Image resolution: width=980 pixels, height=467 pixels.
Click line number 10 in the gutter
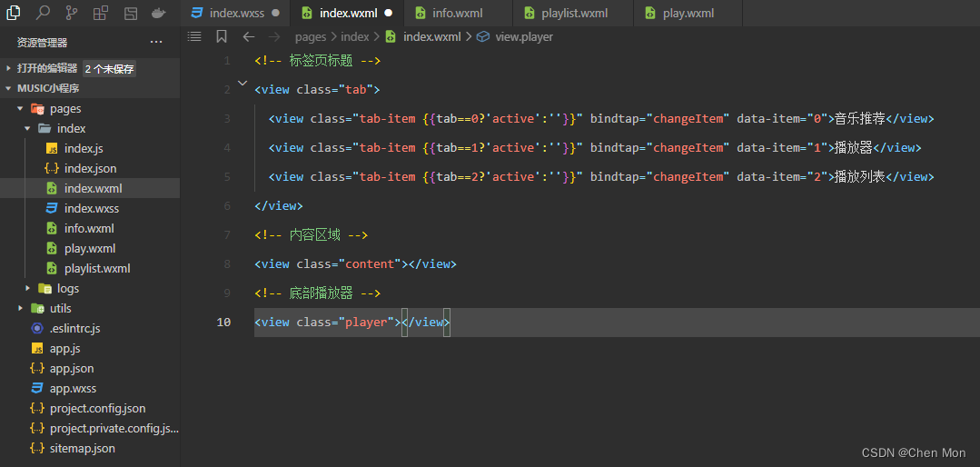click(x=223, y=322)
